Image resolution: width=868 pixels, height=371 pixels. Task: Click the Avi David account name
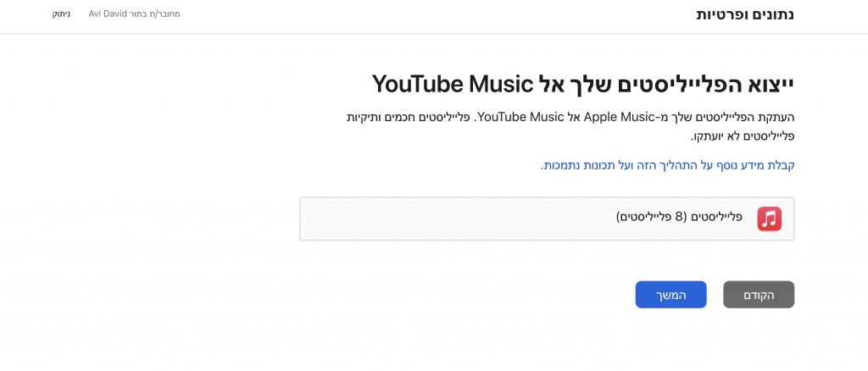105,14
